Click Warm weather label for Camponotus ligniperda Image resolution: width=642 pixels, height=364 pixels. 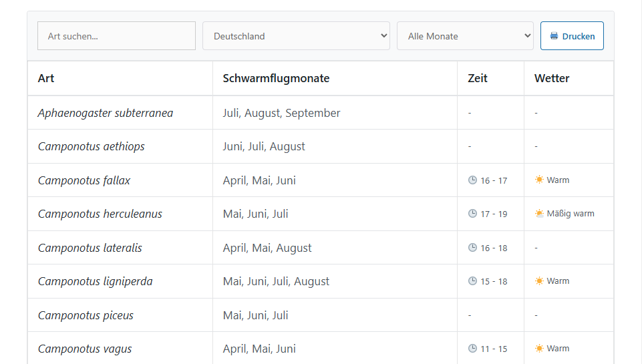point(558,281)
